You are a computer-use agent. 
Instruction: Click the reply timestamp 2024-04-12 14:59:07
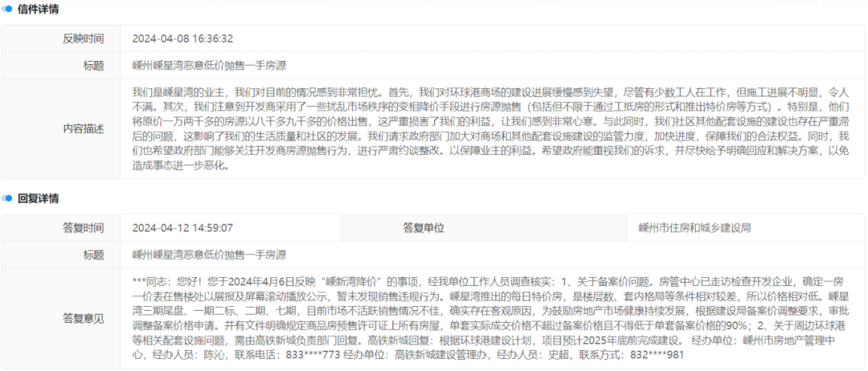(x=182, y=228)
